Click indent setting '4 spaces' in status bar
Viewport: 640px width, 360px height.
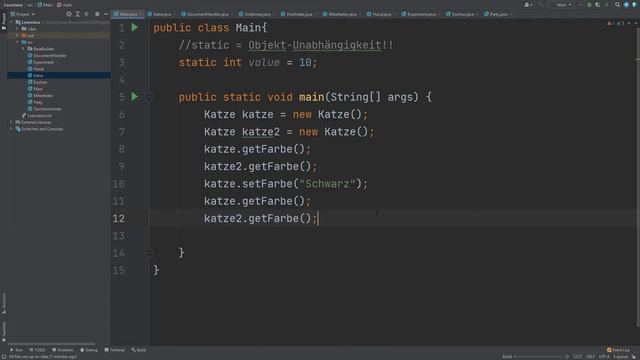coord(620,357)
